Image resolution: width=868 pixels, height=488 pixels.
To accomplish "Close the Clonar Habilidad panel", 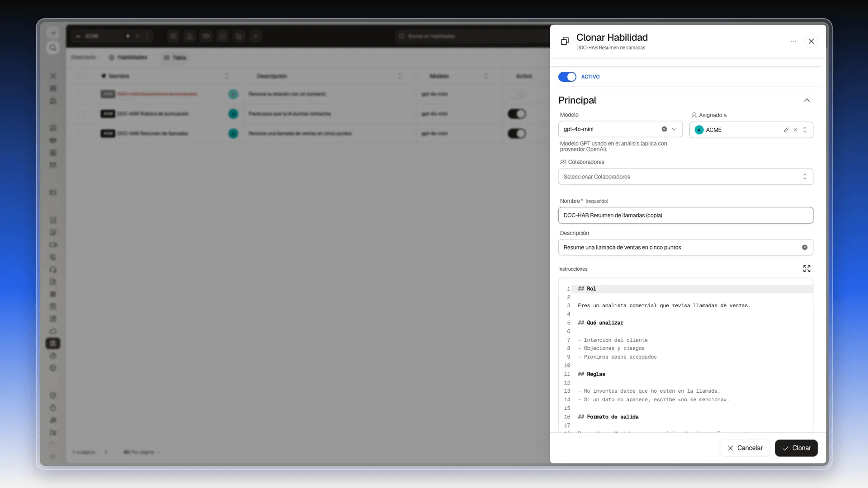I will tap(811, 41).
